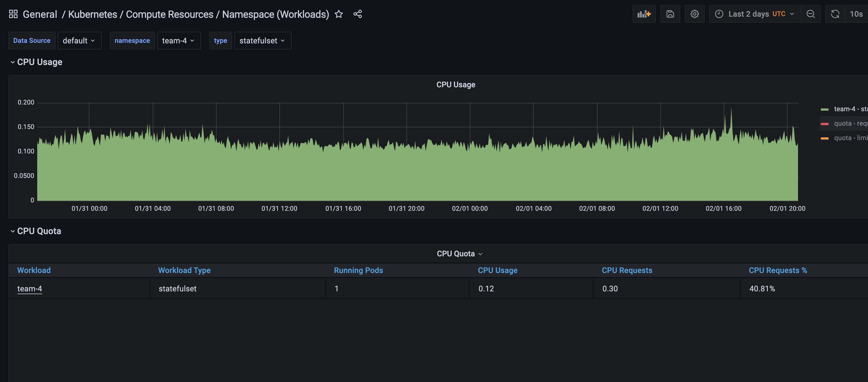Open CPU Usage panel title menu

(456, 85)
